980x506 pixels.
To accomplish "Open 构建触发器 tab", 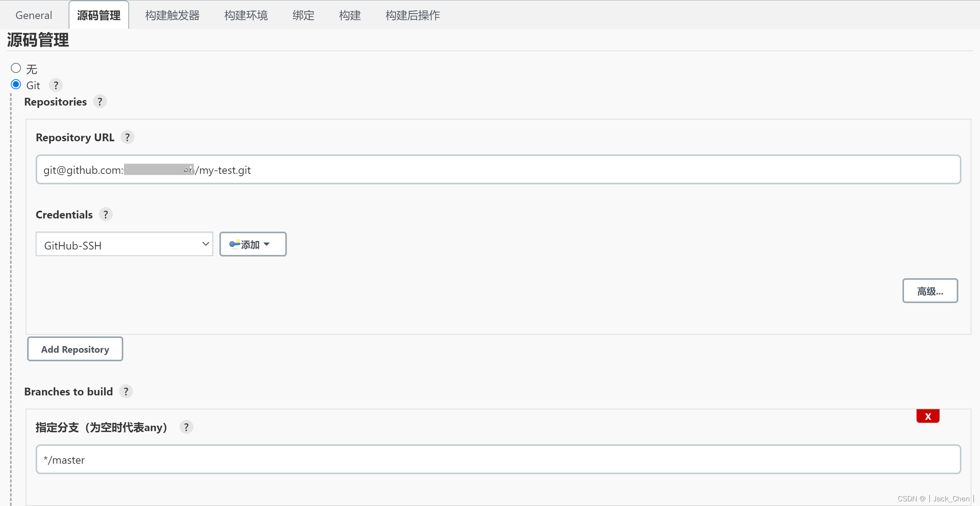I will [172, 15].
